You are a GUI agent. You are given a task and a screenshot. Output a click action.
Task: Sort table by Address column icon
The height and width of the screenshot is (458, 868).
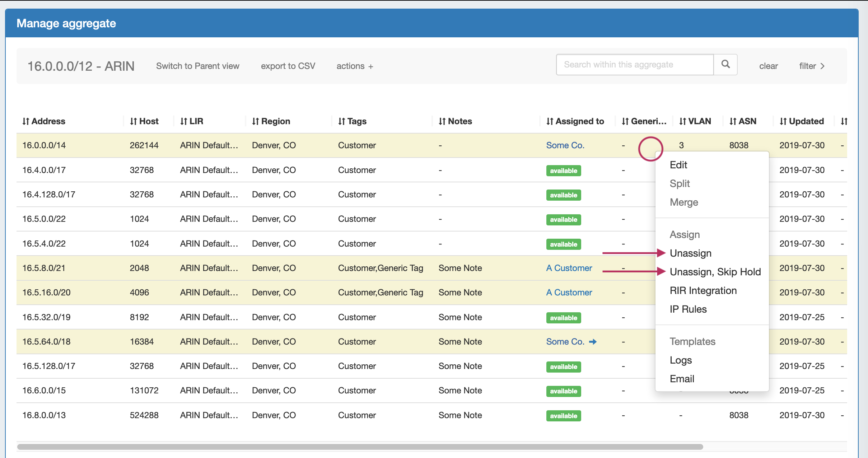point(25,121)
